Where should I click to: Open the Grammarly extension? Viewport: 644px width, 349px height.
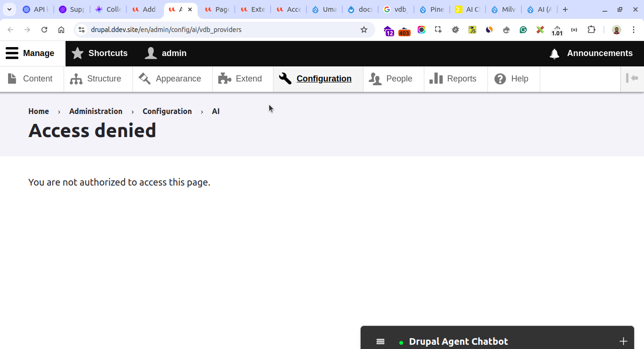point(523,30)
